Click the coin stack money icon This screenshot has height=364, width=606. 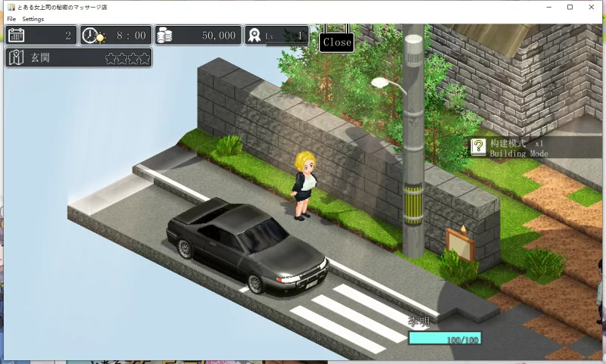coord(164,36)
